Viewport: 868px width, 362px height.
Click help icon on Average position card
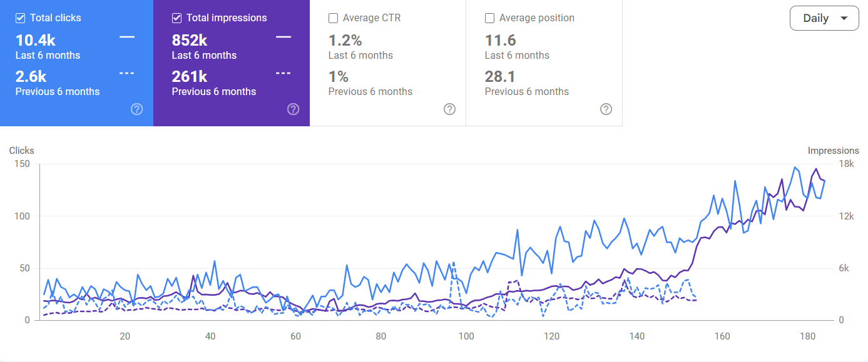coord(606,109)
